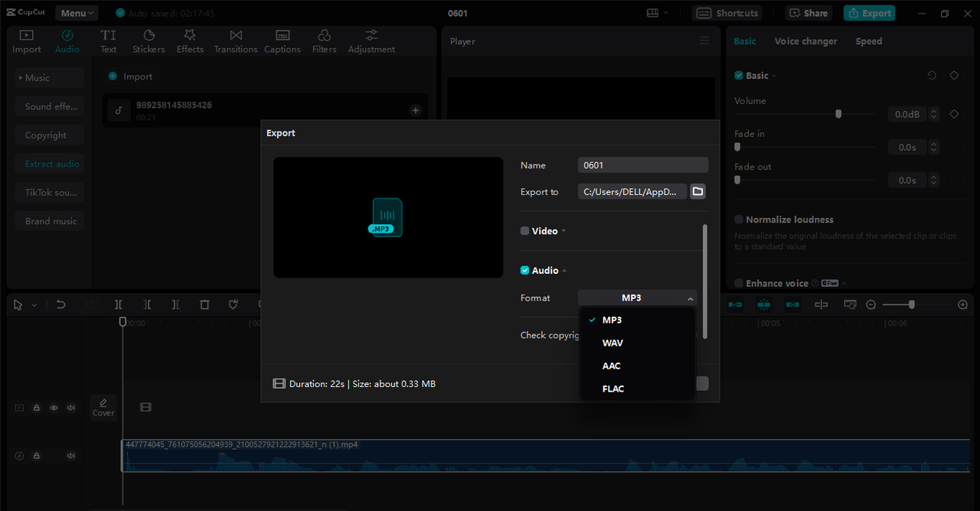Expand the Music category in sidebar

(x=49, y=78)
